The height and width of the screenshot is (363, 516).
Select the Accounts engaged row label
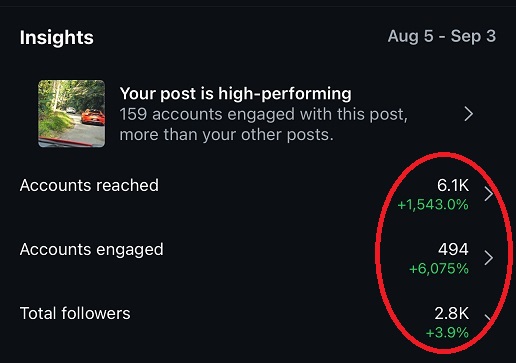coord(92,250)
